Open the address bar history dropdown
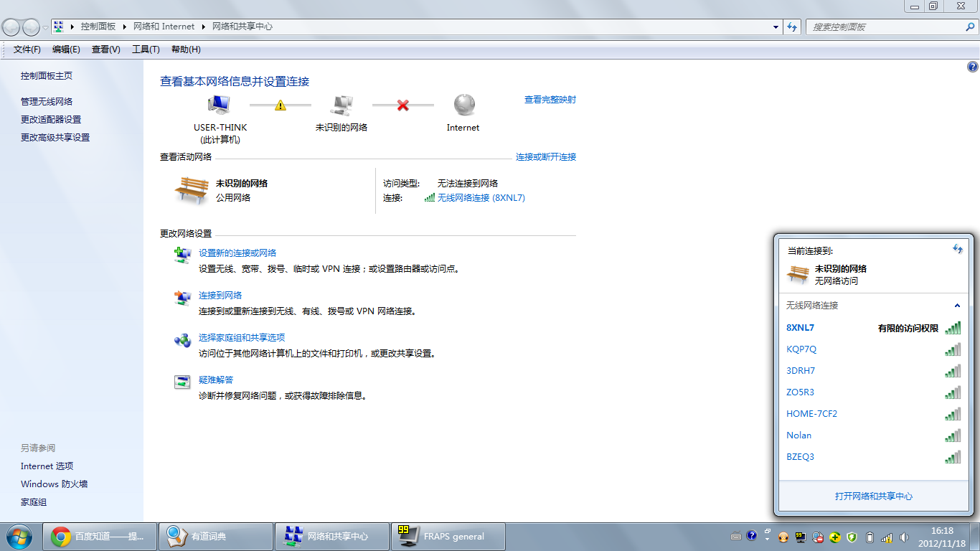This screenshot has height=551, width=980. (x=776, y=27)
